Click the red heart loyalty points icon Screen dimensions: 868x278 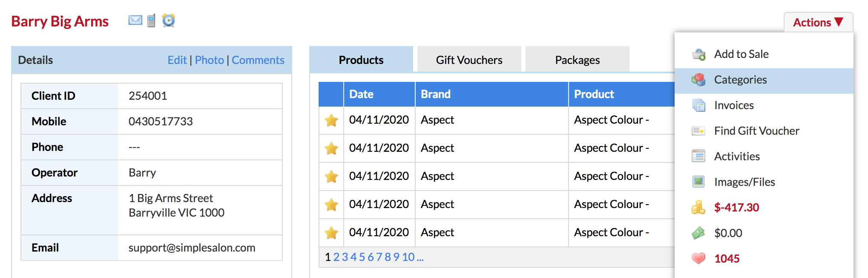(x=698, y=258)
